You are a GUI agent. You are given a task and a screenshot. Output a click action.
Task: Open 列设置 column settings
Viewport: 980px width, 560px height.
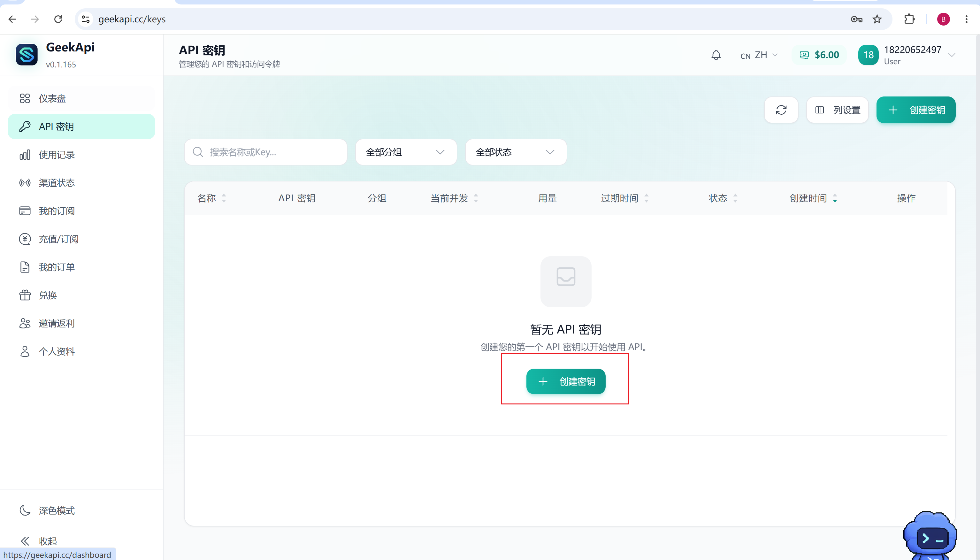click(x=837, y=110)
